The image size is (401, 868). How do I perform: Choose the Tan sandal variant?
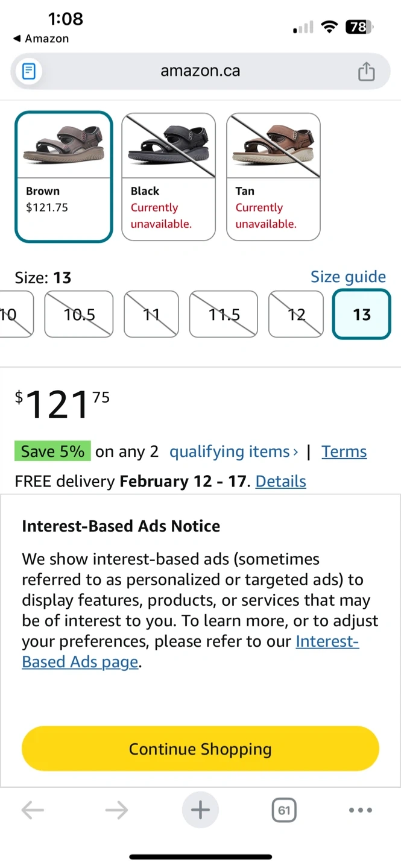point(273,177)
